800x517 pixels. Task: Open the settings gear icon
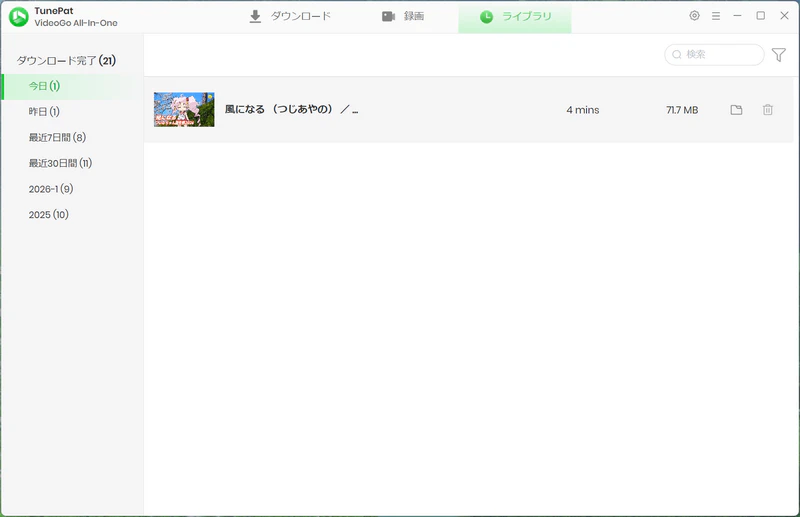click(694, 16)
